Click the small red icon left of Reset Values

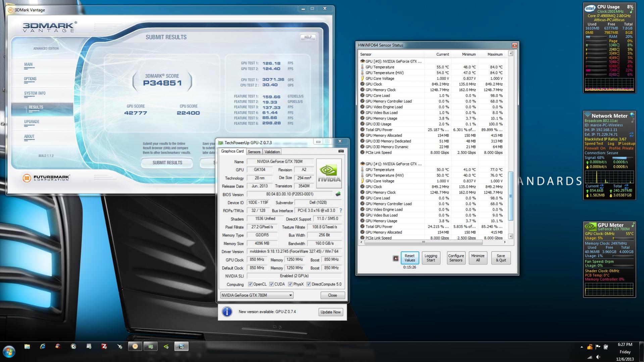coord(396,258)
